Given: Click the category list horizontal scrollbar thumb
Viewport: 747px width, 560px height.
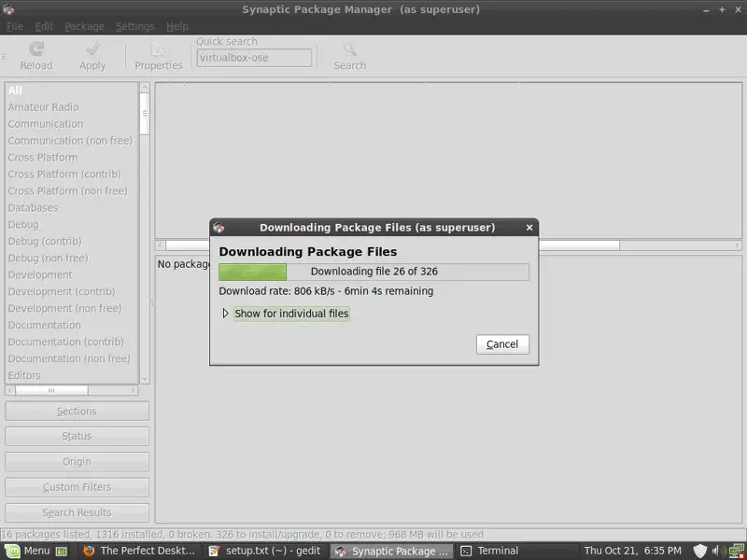Looking at the screenshot, I should (x=51, y=390).
